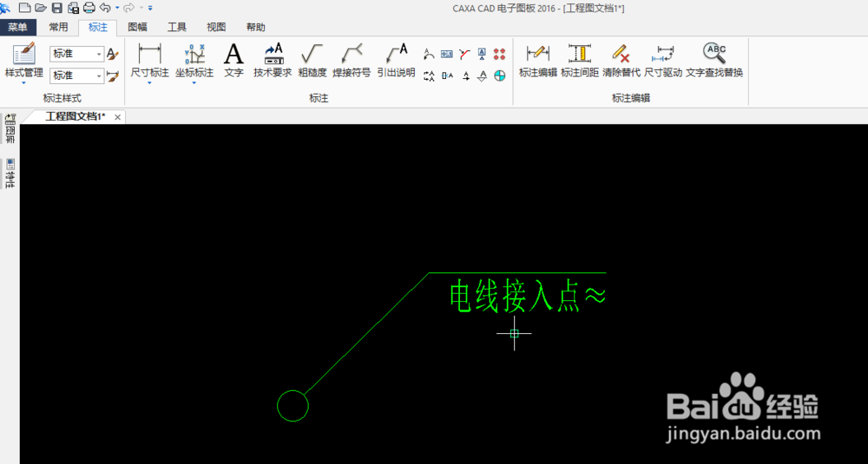868x464 pixels.
Task: Click the greyed redo arrow
Action: click(x=129, y=8)
